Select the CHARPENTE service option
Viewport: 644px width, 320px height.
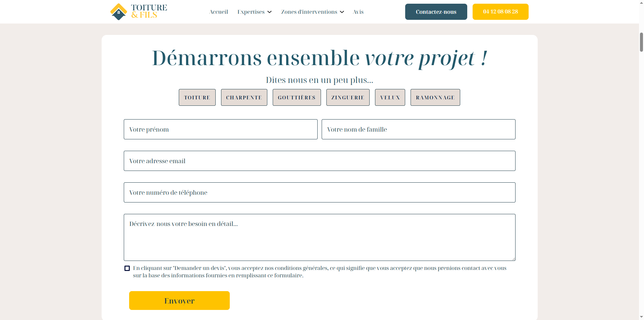pyautogui.click(x=244, y=97)
